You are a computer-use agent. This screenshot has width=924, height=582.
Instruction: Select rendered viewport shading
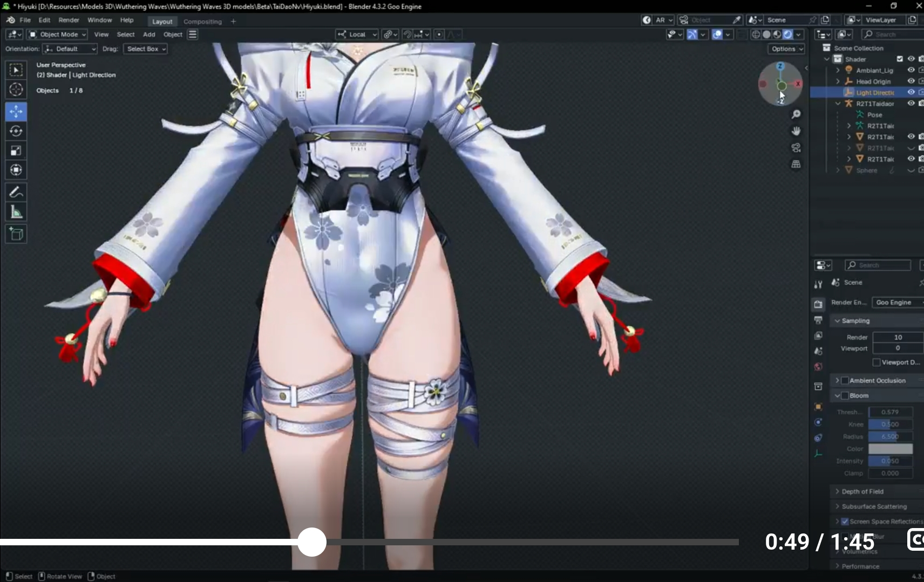788,35
